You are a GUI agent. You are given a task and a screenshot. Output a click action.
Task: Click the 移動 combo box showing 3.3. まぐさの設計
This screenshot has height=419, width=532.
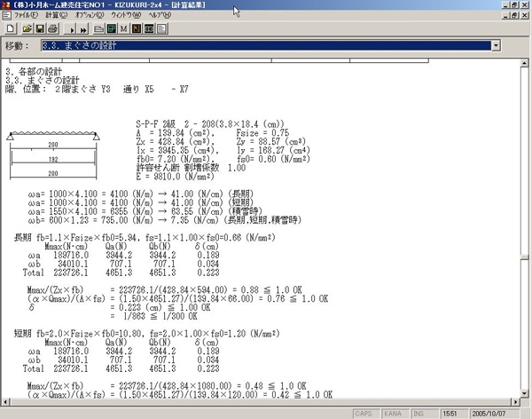pos(264,44)
